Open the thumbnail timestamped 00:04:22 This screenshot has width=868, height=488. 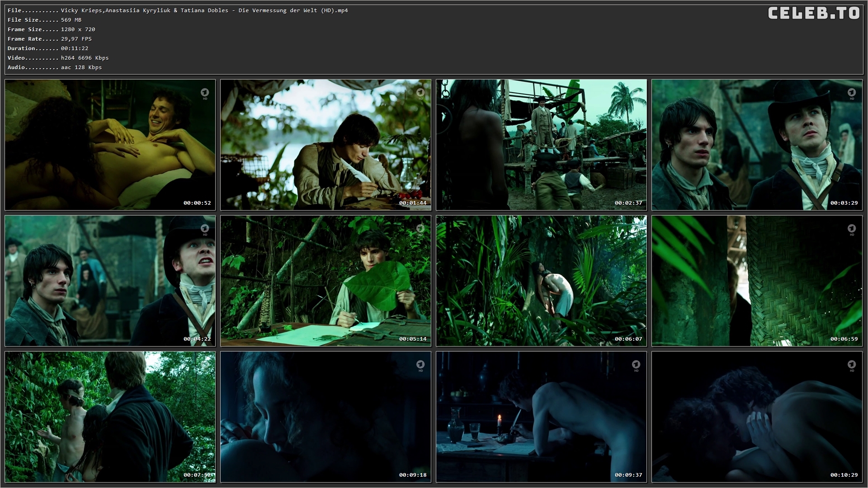110,281
